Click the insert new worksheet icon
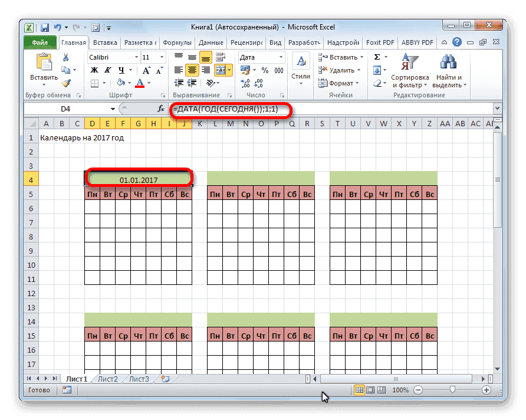Screen dimensions: 526x420 pyautogui.click(x=165, y=379)
